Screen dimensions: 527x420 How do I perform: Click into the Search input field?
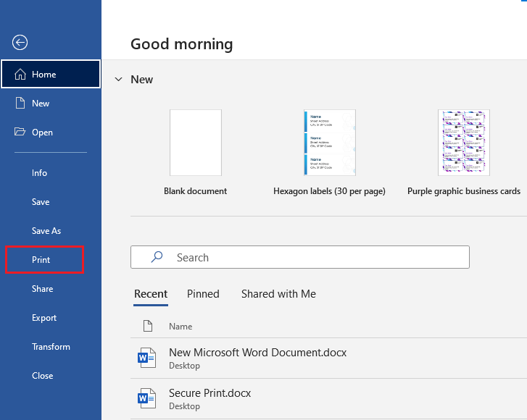tap(300, 257)
